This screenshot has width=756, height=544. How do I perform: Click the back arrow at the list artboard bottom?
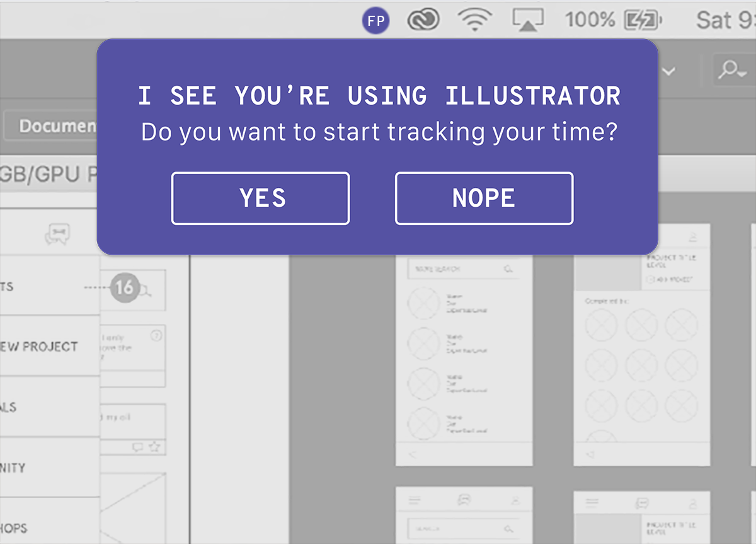pos(413,454)
